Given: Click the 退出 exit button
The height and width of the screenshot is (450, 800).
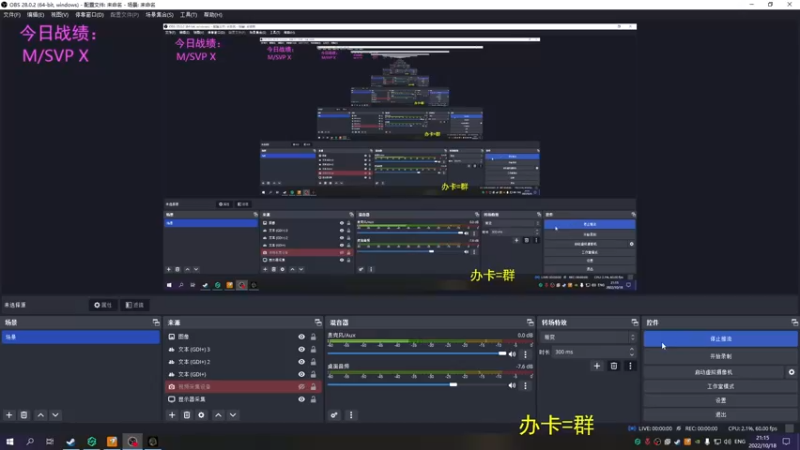Looking at the screenshot, I should pos(720,415).
